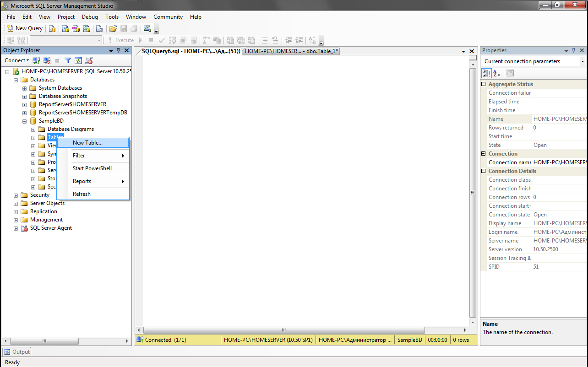The width and height of the screenshot is (588, 367).
Task: Collapse the Databases folder node
Action: (16, 80)
